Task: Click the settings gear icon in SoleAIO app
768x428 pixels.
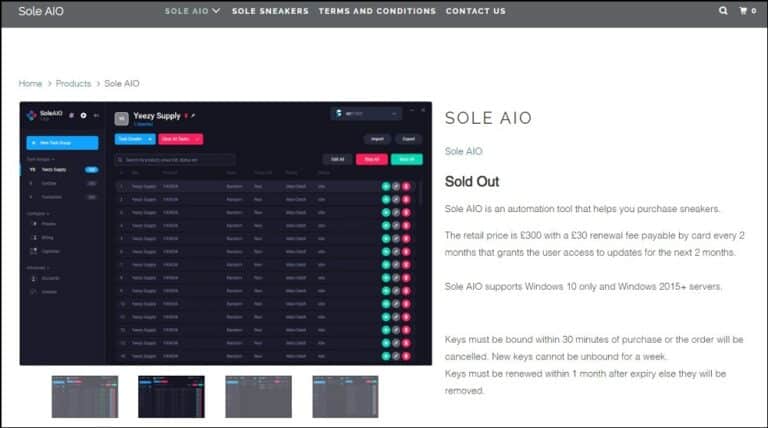Action: coord(83,117)
